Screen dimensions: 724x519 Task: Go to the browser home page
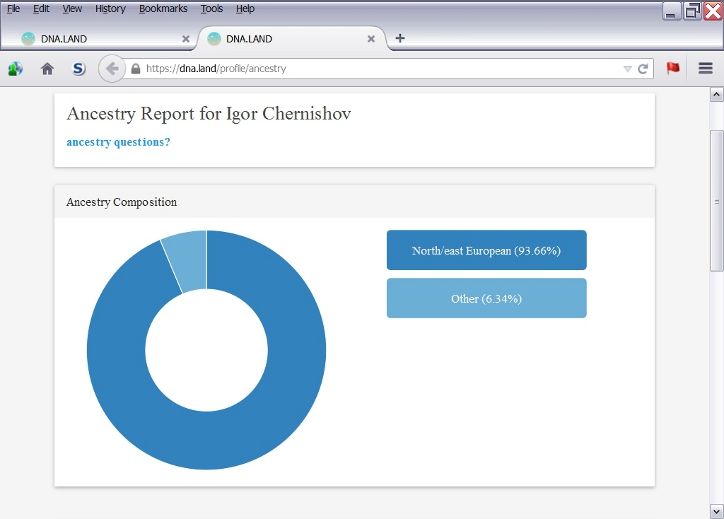pos(47,69)
